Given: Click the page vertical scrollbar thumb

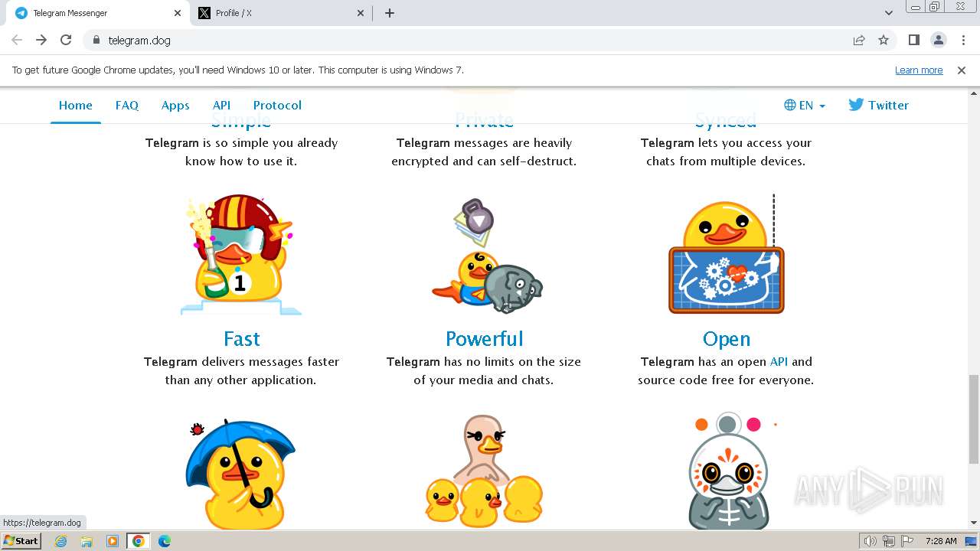Looking at the screenshot, I should tap(974, 419).
